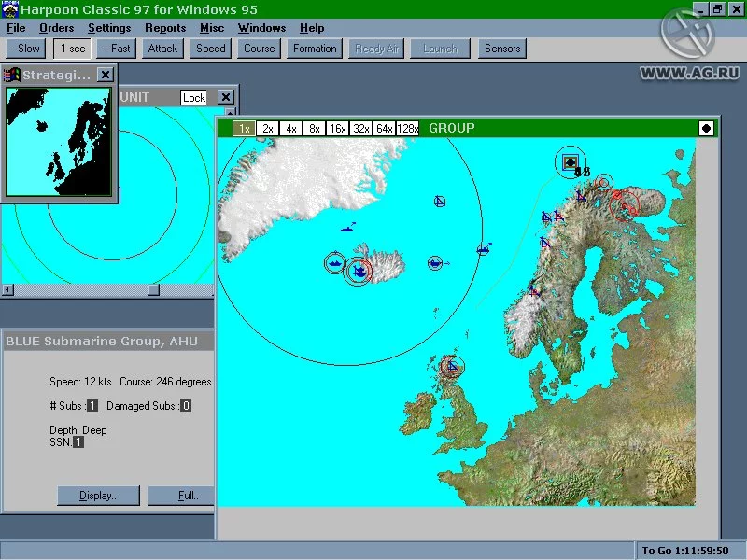Select the circled ship with arrow east of Iceland

click(435, 263)
